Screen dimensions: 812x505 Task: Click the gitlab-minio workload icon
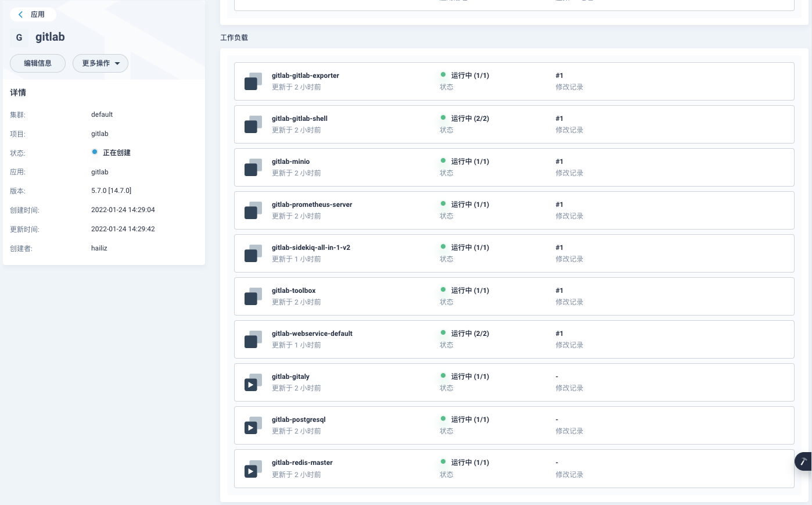[x=253, y=167]
